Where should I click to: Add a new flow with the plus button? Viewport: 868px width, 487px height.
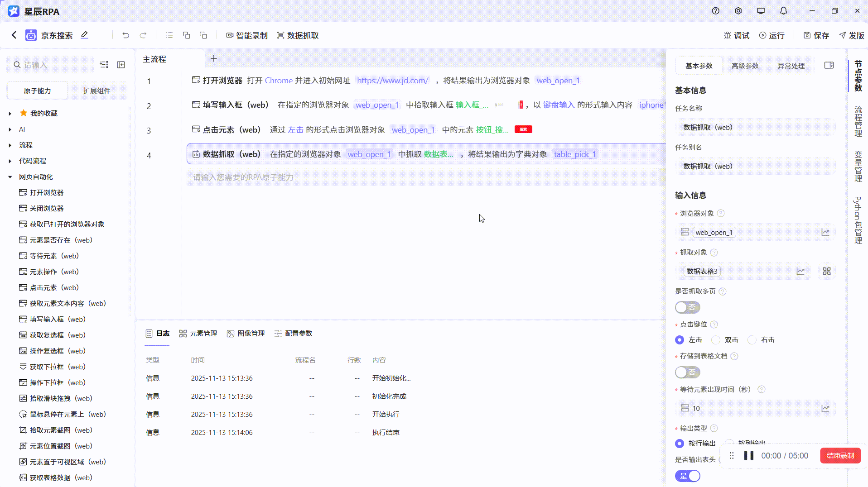pyautogui.click(x=213, y=58)
